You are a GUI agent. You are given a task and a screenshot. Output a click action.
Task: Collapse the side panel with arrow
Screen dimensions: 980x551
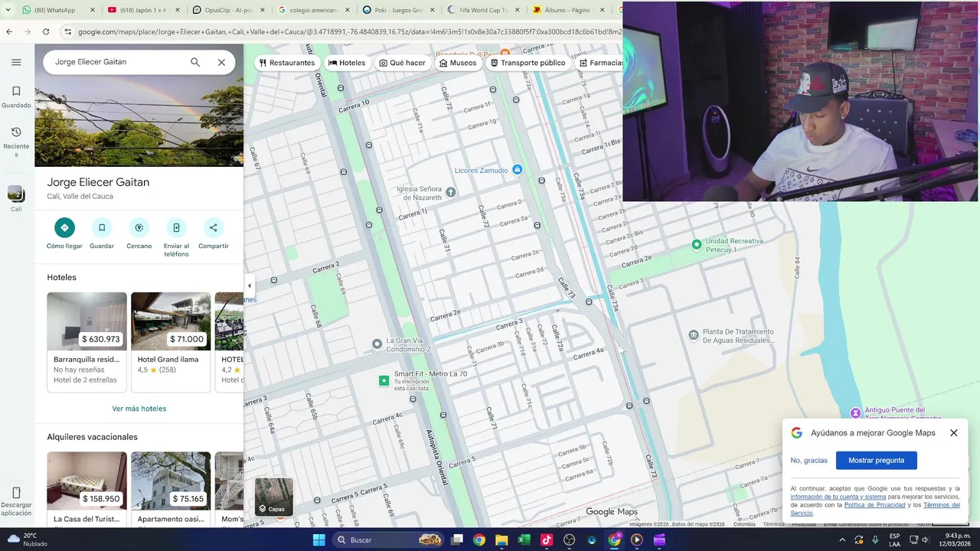pos(249,285)
